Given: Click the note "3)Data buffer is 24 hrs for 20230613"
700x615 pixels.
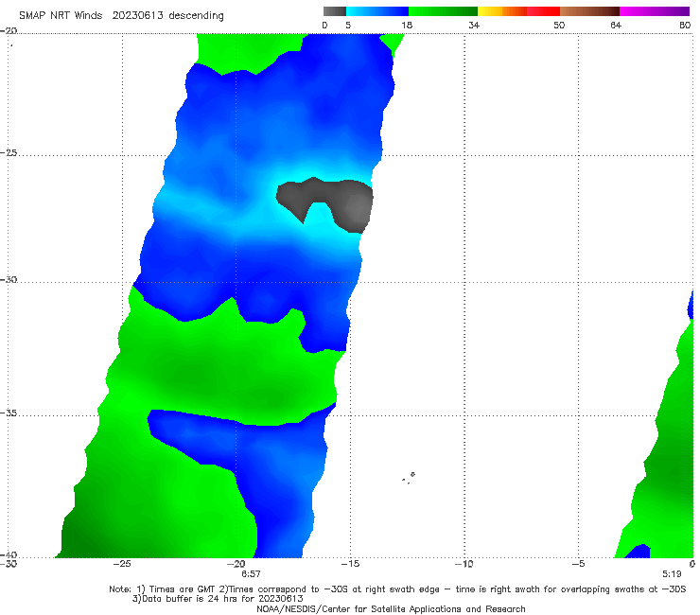Looking at the screenshot, I should click(x=218, y=599).
